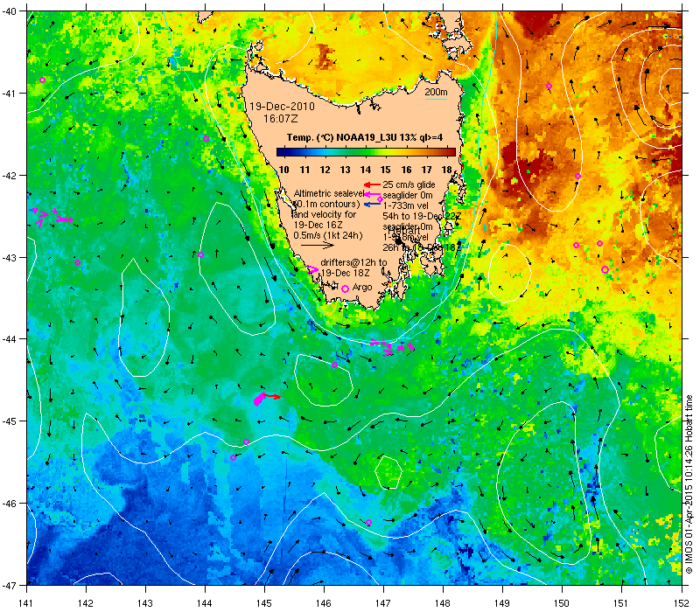Click the Argo float marker near 43.1°S 141.8°E
The image size is (700, 612).
pos(77,263)
